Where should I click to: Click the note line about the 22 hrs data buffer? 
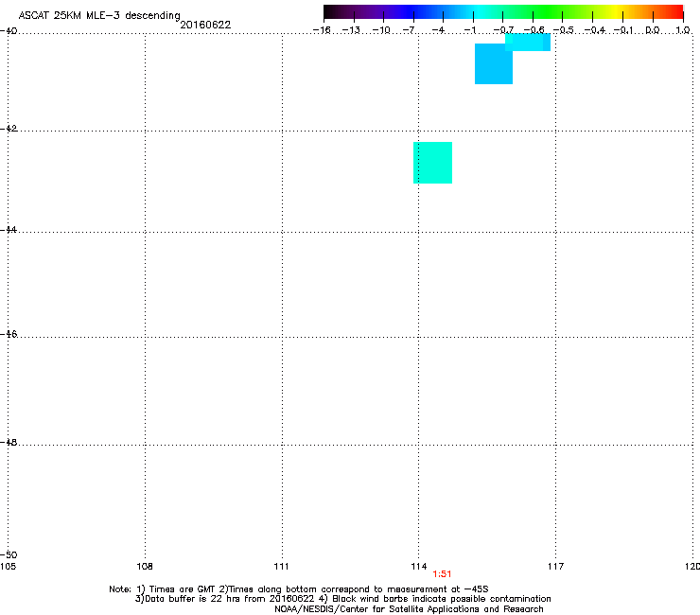[342, 599]
